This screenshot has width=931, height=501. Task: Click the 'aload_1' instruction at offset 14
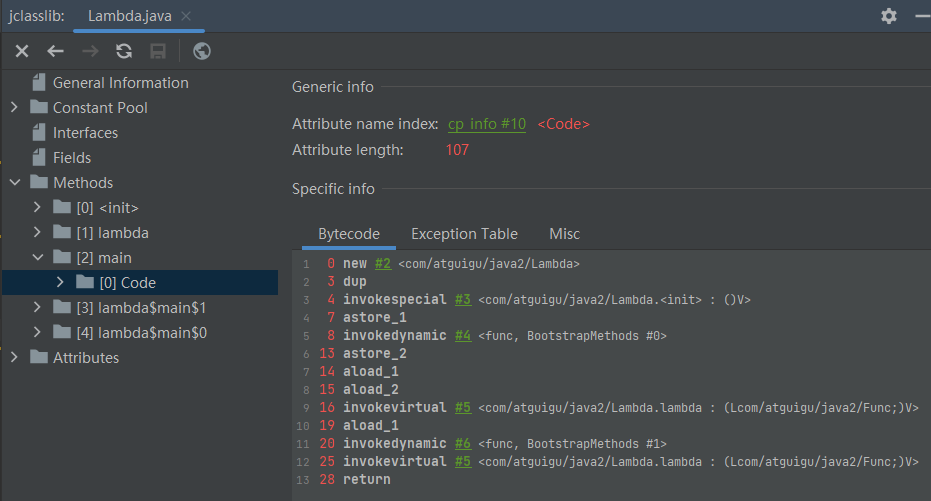click(370, 372)
